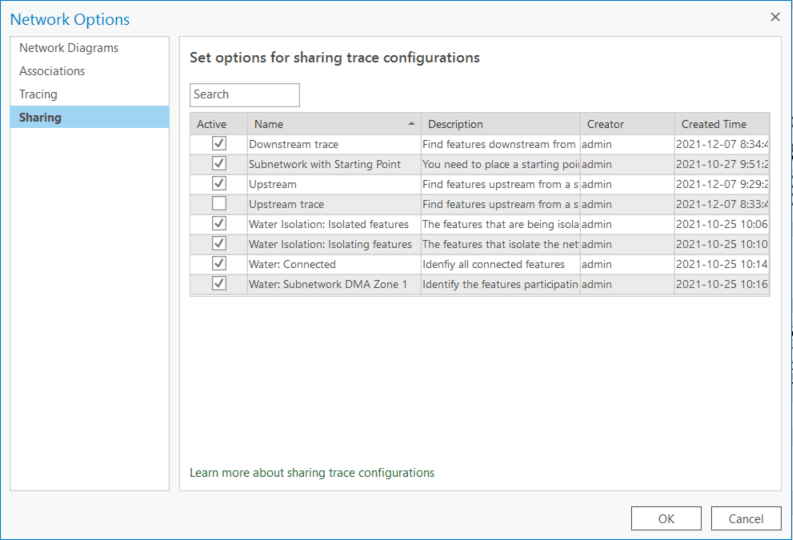Uncheck Active for Subnetwork with Starting Point
Viewport: 793px width, 540px height.
(x=219, y=164)
